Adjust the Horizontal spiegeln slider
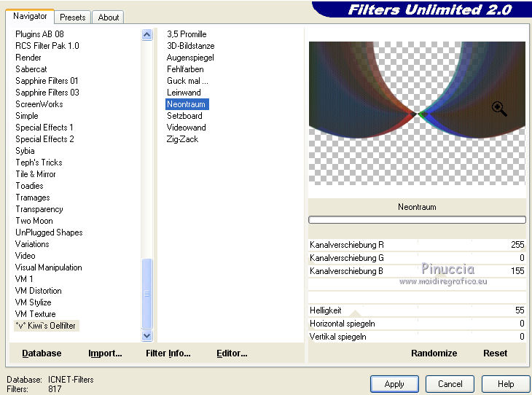 pyautogui.click(x=417, y=324)
